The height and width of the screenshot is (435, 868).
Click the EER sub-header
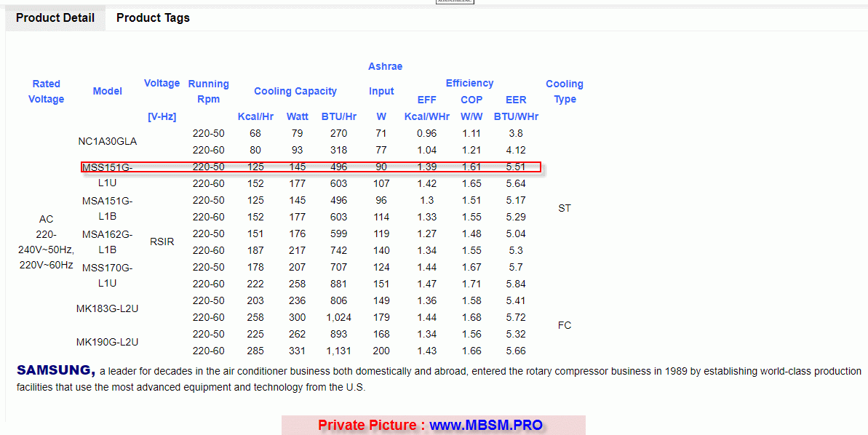click(x=516, y=100)
